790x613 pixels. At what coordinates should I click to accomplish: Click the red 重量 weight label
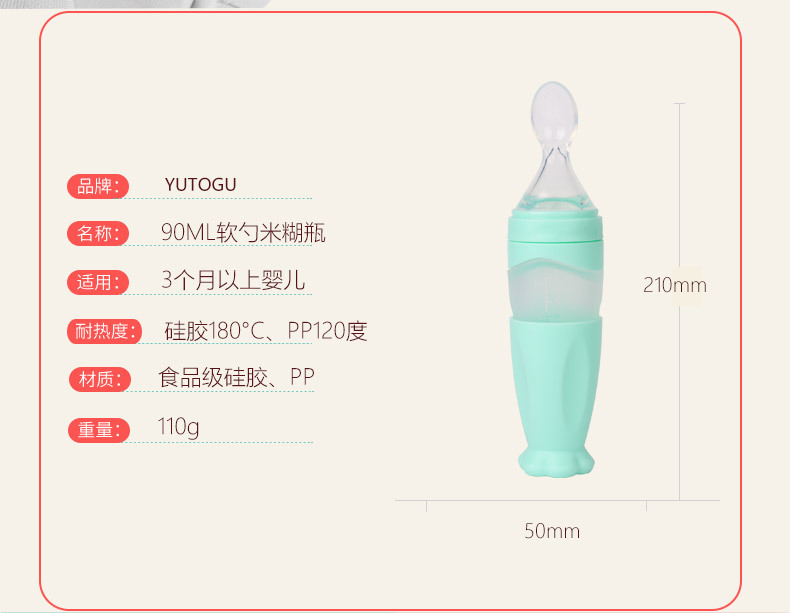click(99, 430)
